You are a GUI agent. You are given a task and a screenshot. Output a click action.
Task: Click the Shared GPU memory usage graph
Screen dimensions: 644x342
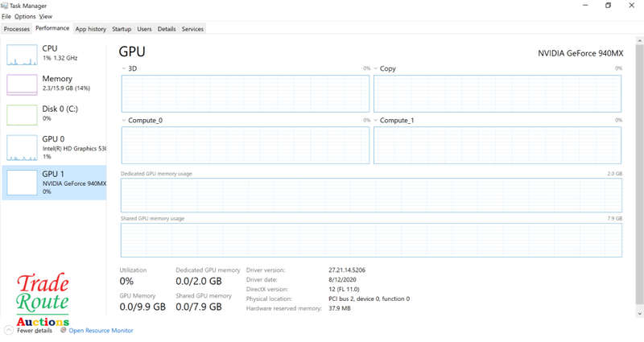point(371,240)
